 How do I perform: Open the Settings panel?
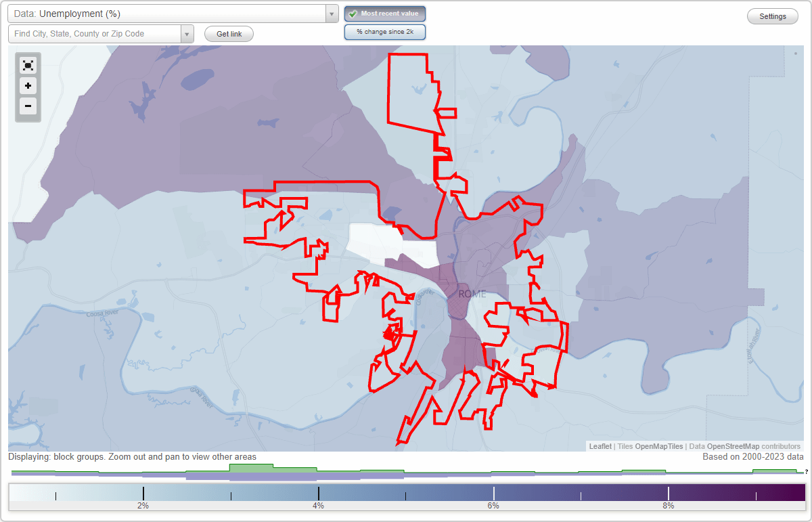(772, 16)
